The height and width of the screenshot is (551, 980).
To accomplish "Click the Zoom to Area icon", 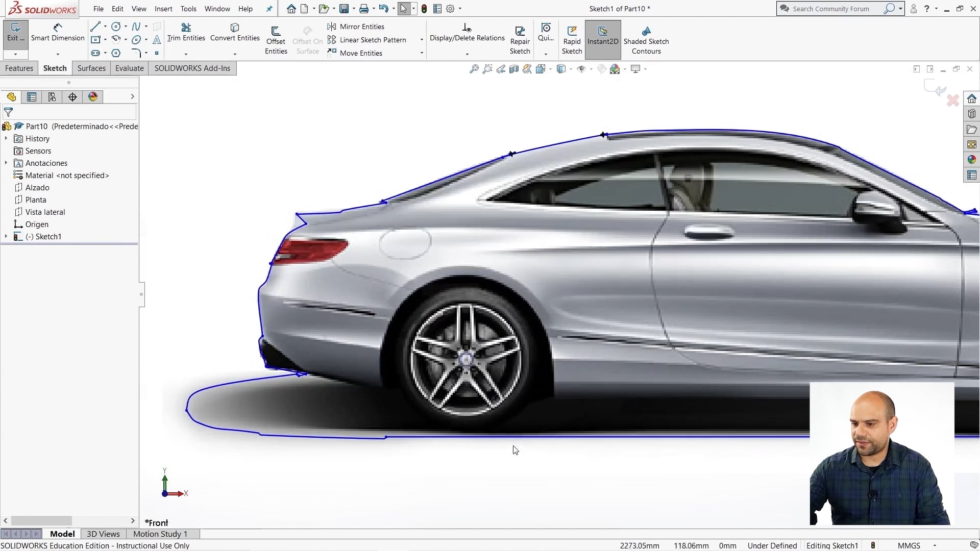I will [487, 69].
